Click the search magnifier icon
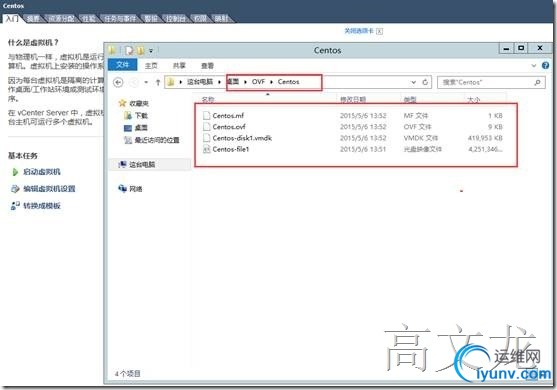Viewport: 557px width, 390px height. 537,82
